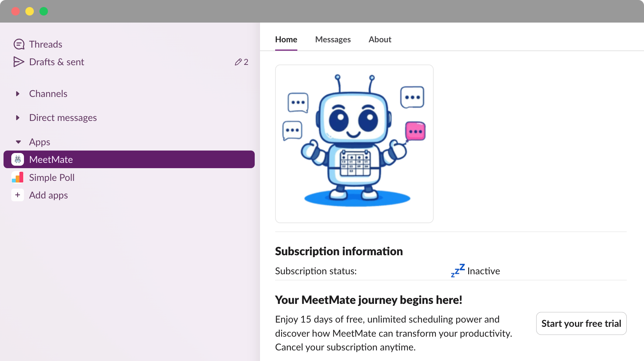This screenshot has height=361, width=644.
Task: Click the plus icon beside Add apps
Action: coord(18,195)
